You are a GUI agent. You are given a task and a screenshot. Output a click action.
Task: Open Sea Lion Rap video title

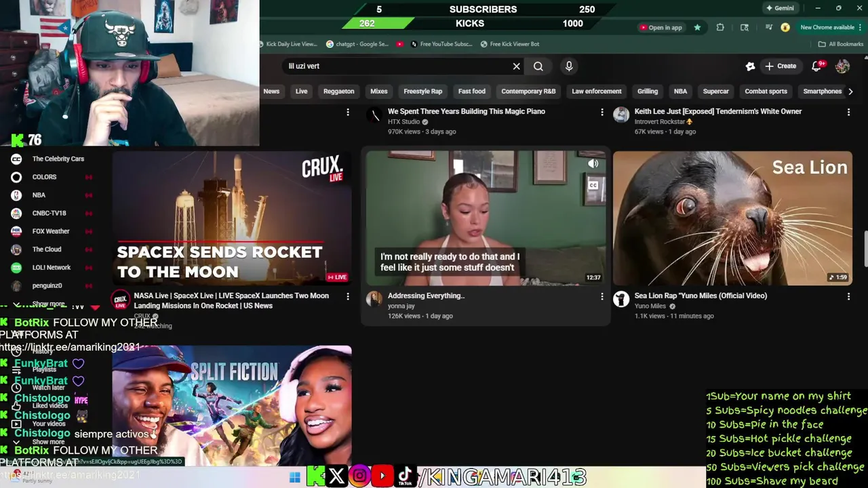[701, 296]
